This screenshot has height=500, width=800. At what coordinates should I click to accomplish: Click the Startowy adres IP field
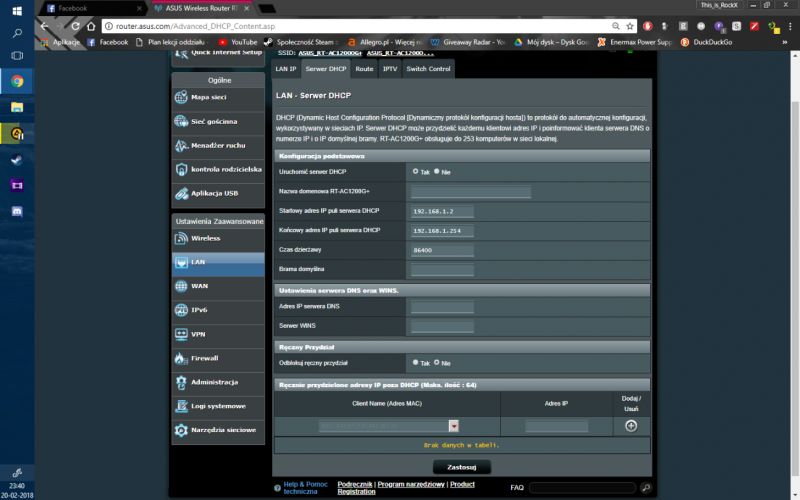[x=442, y=211]
